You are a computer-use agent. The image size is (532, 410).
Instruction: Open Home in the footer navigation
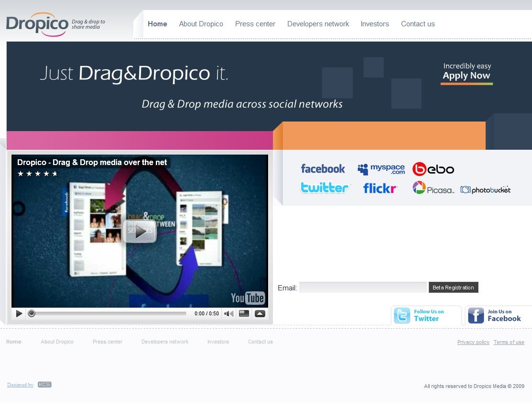coord(14,342)
